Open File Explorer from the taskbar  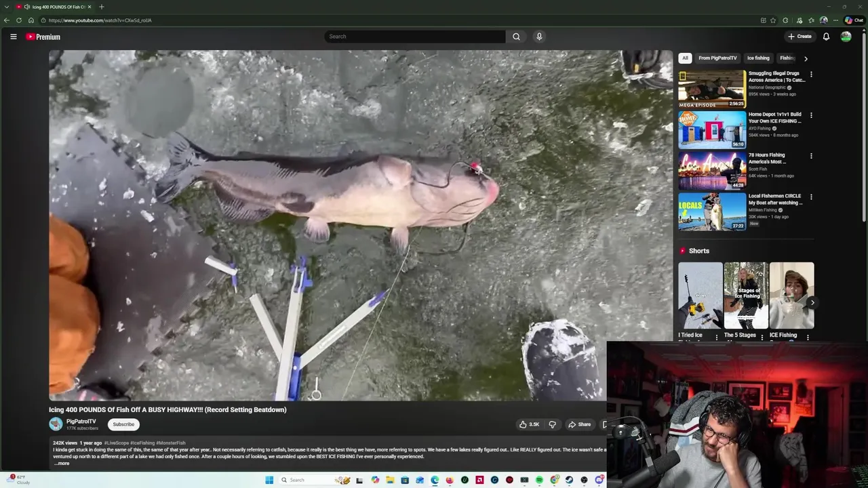coord(390,480)
